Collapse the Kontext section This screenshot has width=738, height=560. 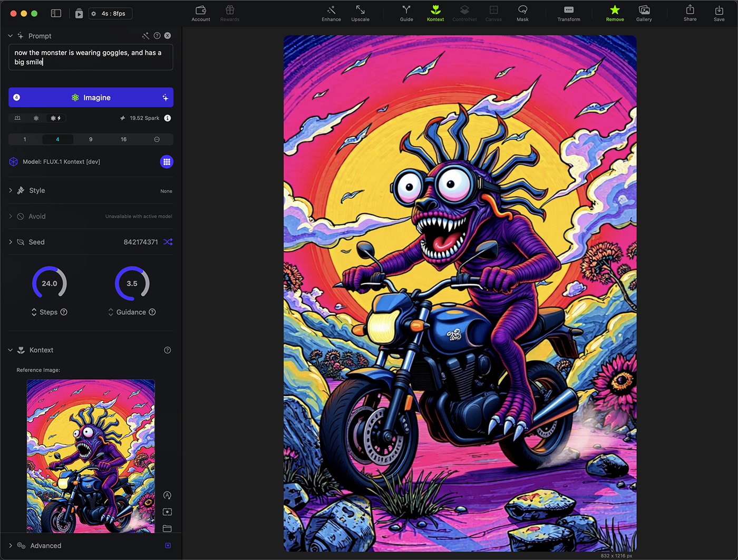(x=11, y=350)
